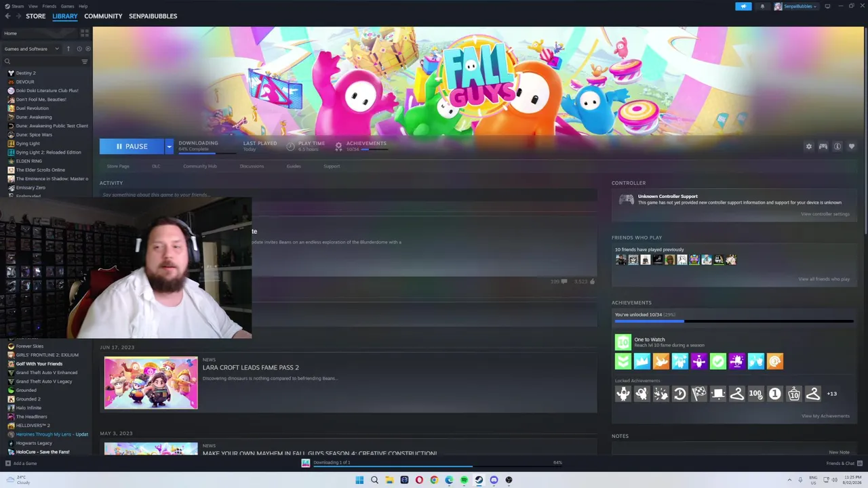Screen dimensions: 868x488
Task: Open the STORE tab
Action: (36, 16)
